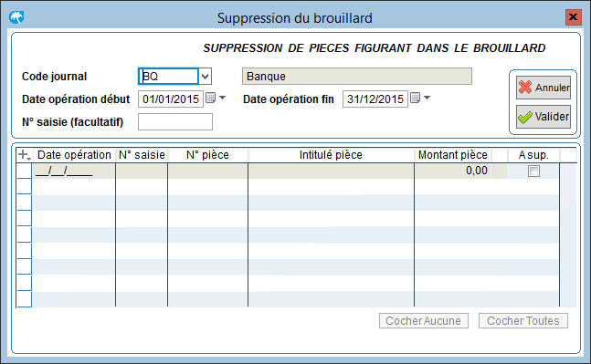This screenshot has height=364, width=591.
Task: Click the Date opération fin date field
Action: (x=375, y=99)
